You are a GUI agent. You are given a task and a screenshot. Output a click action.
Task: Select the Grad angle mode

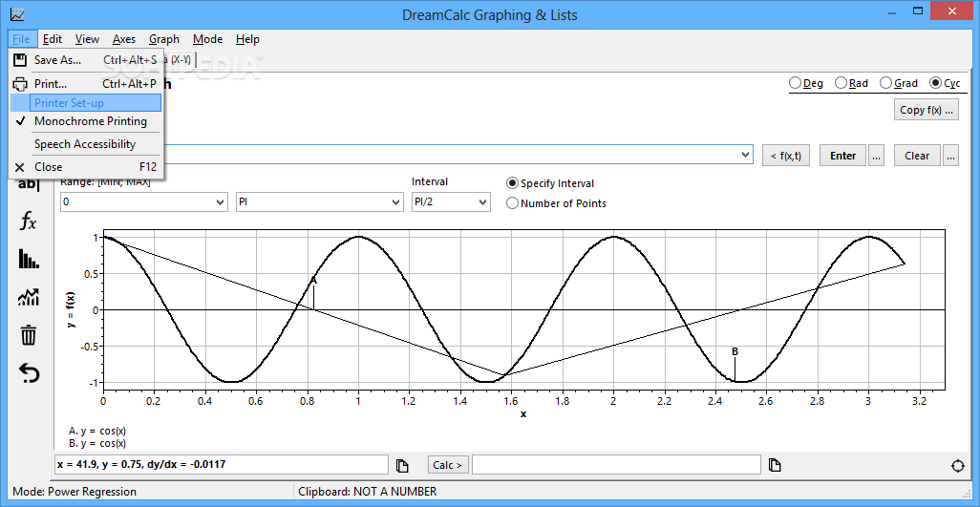coord(898,83)
